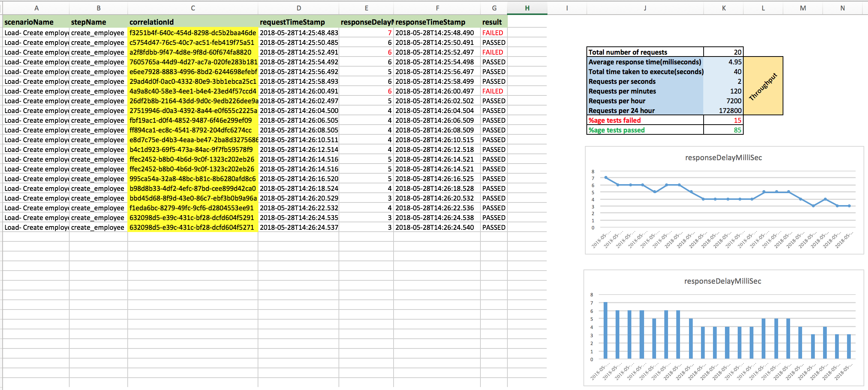Select the scenarioName header cell

click(36, 22)
